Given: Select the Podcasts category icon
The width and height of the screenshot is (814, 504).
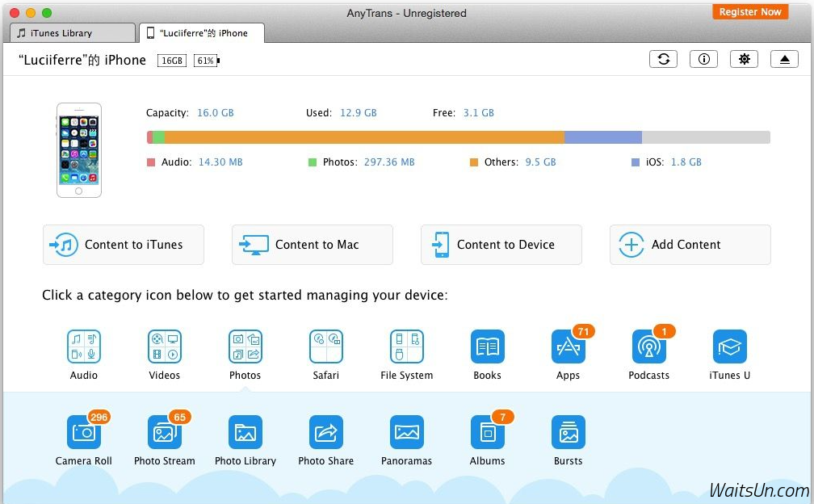Looking at the screenshot, I should pos(649,346).
